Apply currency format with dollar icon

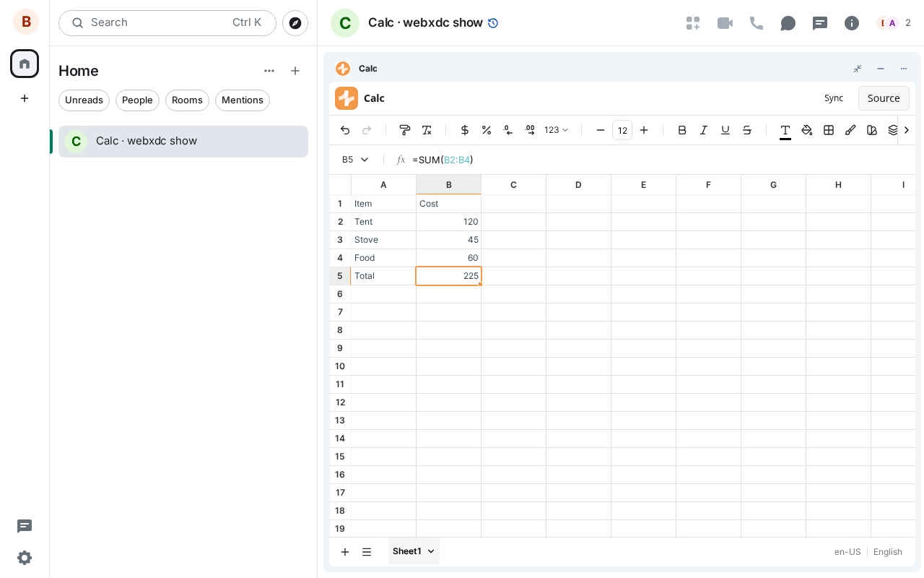click(x=465, y=130)
